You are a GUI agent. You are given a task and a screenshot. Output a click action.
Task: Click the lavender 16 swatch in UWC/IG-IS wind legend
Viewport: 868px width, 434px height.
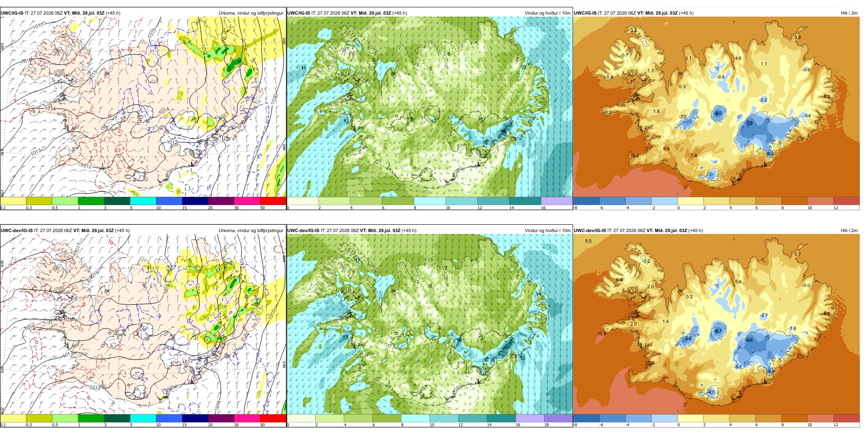pos(556,201)
